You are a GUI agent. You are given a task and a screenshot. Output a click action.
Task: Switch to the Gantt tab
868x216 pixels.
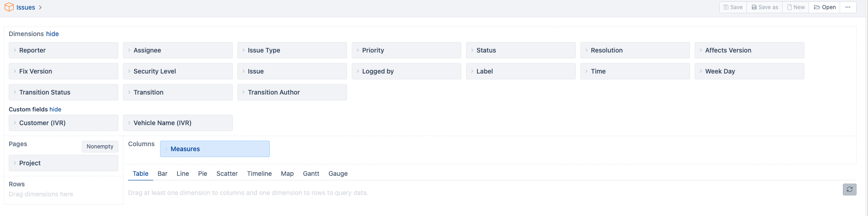pos(311,174)
